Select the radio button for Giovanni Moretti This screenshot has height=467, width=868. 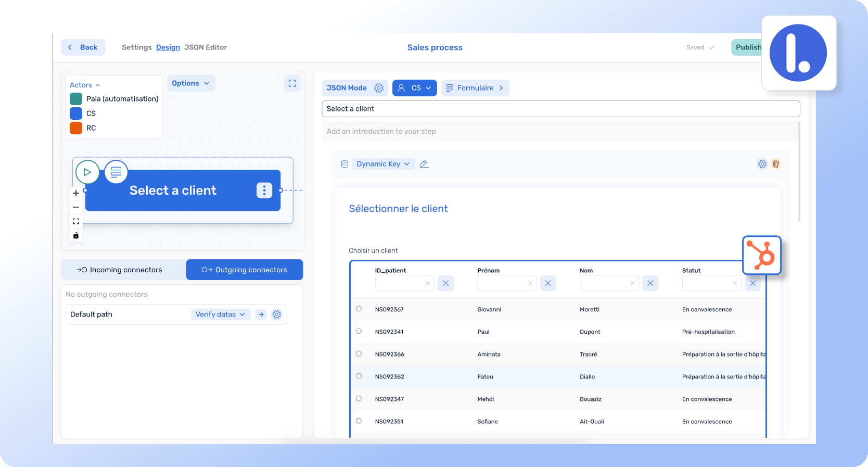tap(359, 309)
